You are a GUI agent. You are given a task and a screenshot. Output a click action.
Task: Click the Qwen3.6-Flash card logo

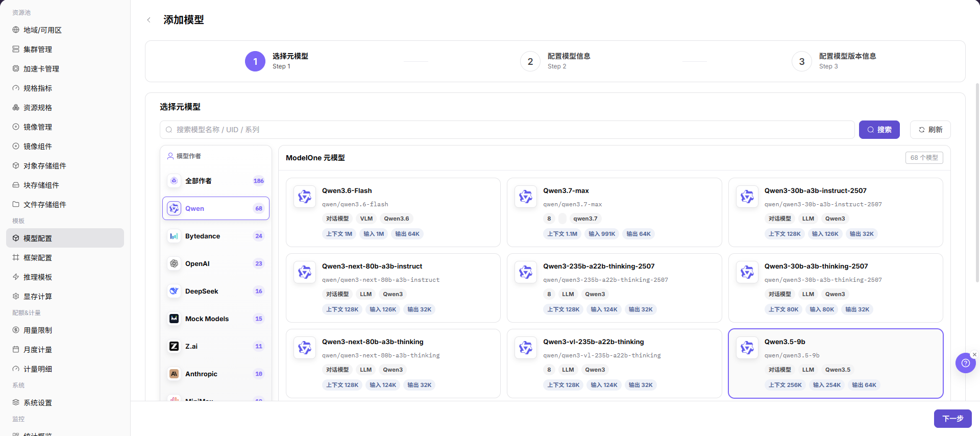tap(305, 197)
